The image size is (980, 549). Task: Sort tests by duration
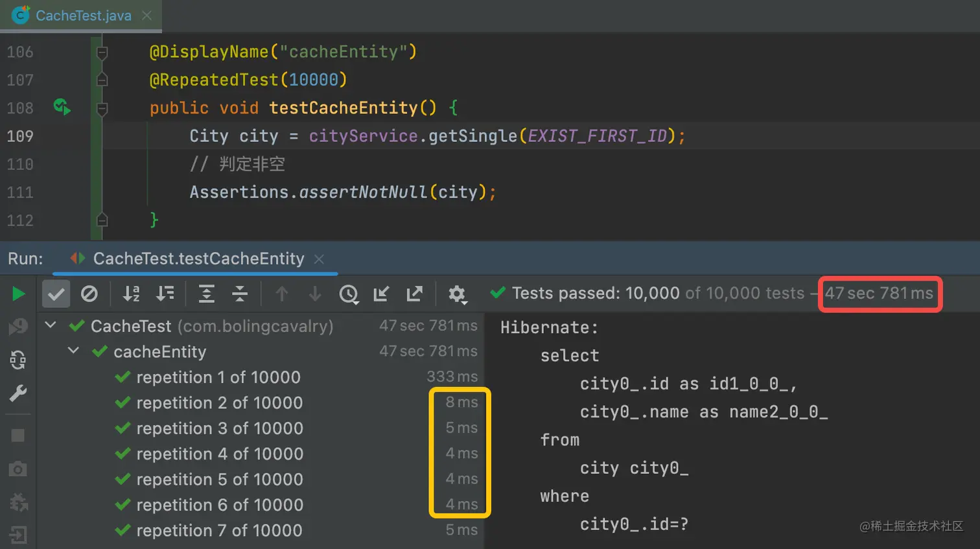coord(165,294)
